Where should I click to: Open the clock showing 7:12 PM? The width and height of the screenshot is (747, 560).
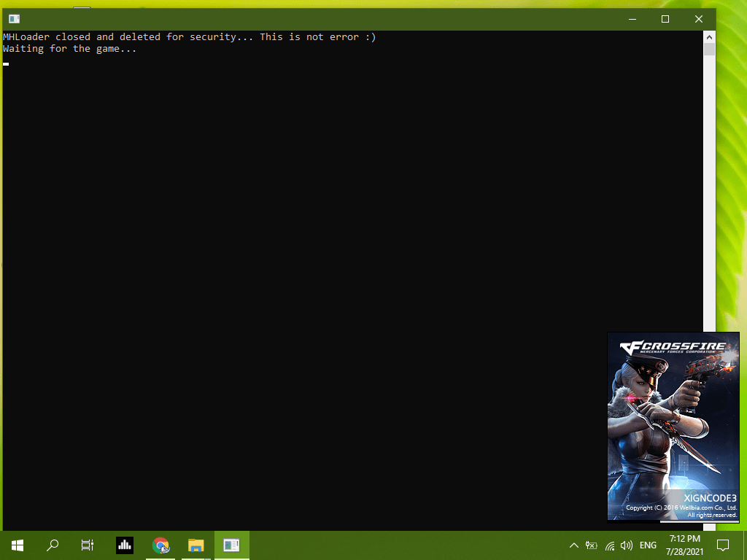[684, 545]
